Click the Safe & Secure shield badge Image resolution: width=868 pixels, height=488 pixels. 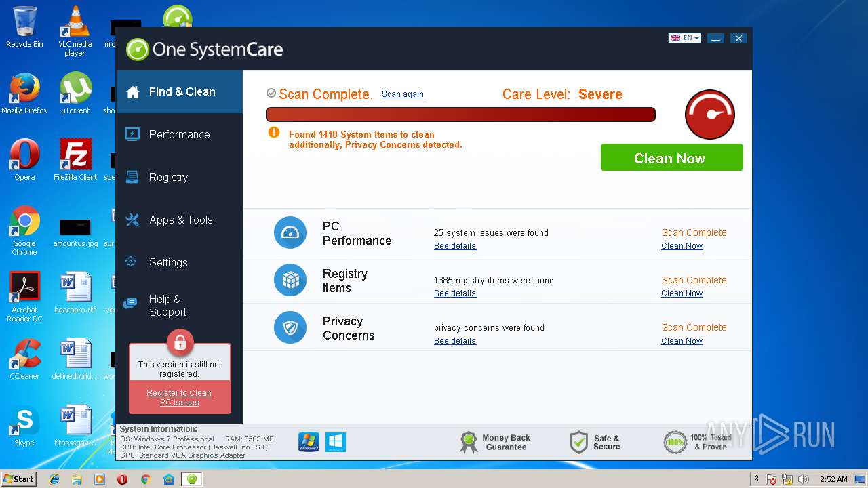coord(595,443)
